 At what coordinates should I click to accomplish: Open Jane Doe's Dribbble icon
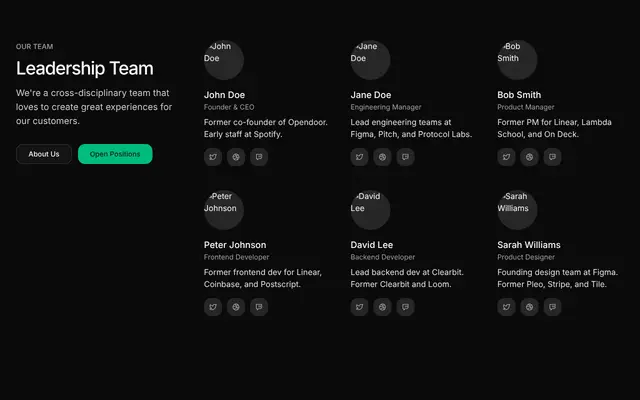coord(382,157)
